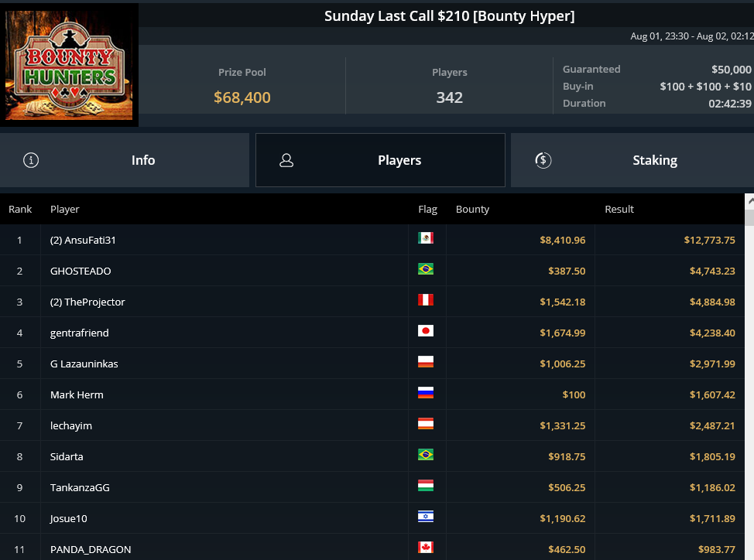Click the Brazil flag next to GHOSTEADO
Viewport: 754px width, 560px height.
click(426, 269)
